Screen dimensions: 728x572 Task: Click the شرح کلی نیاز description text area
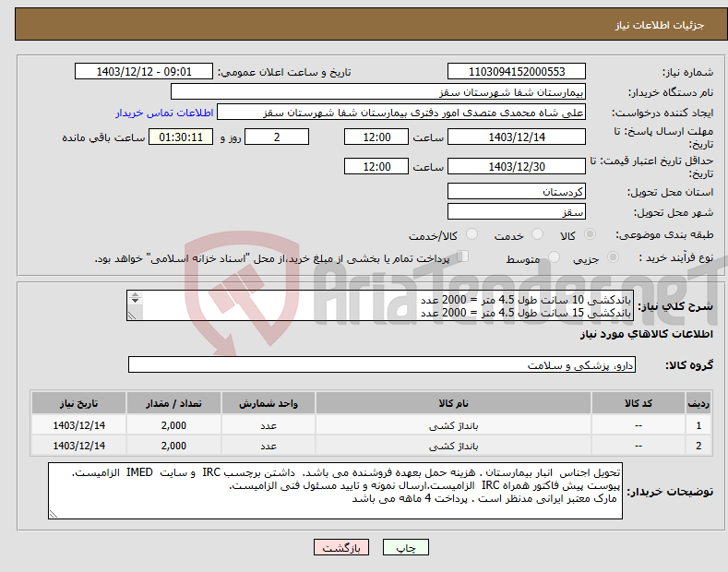[380, 305]
